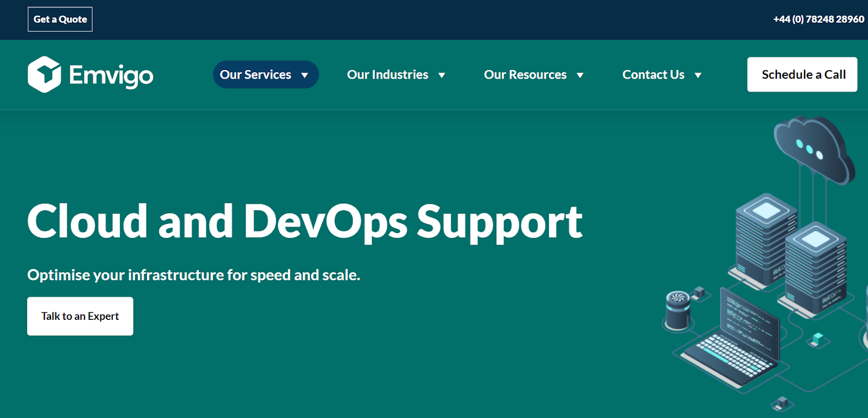Call the +44 (0) 78248 28960 number
This screenshot has width=868, height=418.
point(819,20)
